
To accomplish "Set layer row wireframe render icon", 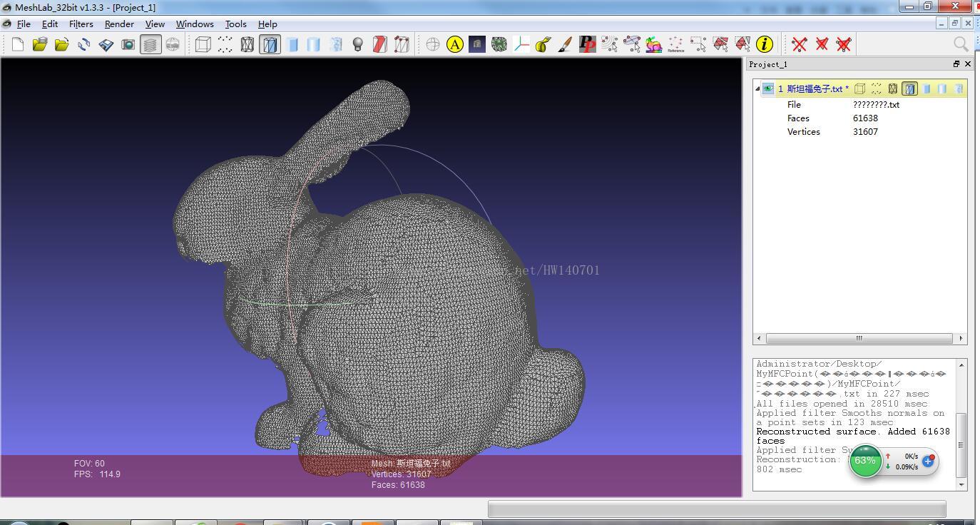I will [892, 88].
